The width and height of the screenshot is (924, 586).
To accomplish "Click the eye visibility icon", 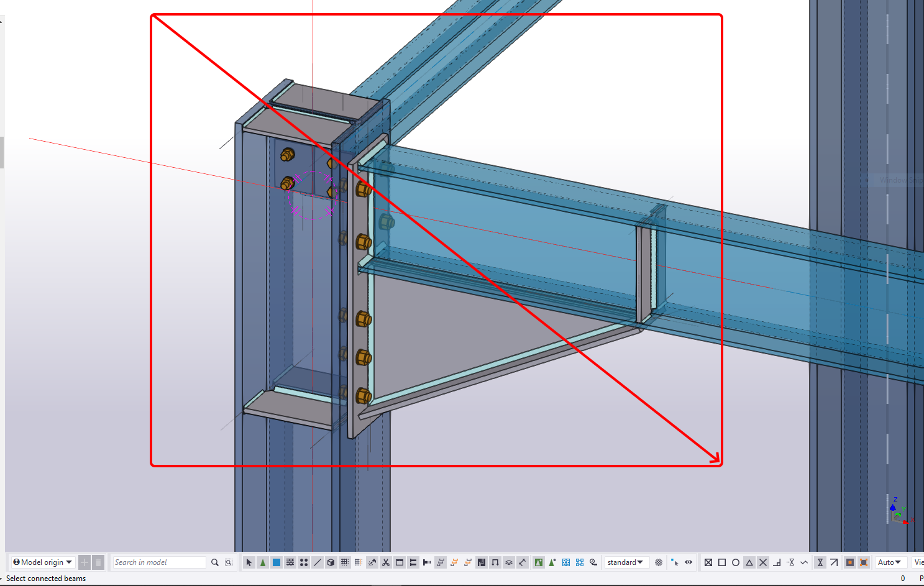I will [x=688, y=562].
